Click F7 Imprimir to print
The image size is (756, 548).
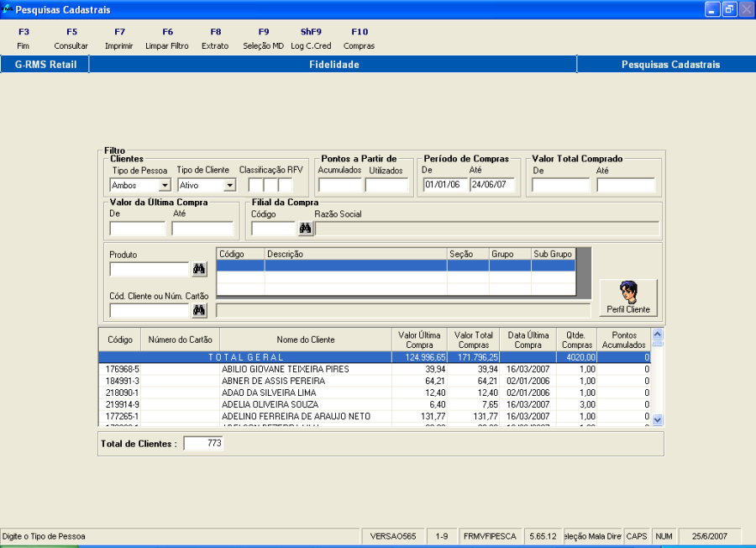tap(119, 39)
